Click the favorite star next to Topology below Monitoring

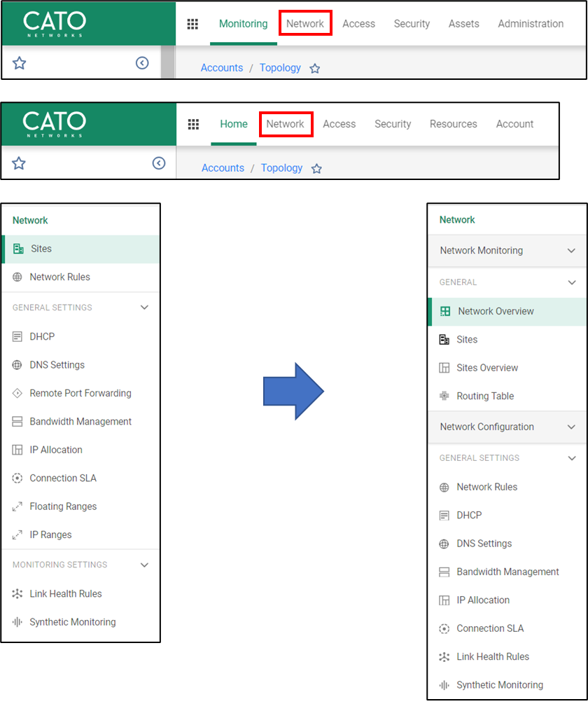[315, 69]
